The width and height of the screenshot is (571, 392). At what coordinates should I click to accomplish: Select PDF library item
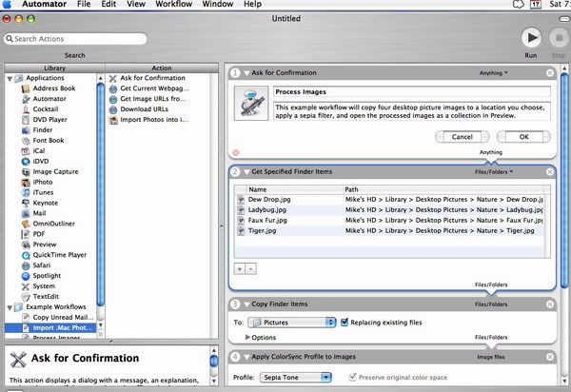(39, 234)
